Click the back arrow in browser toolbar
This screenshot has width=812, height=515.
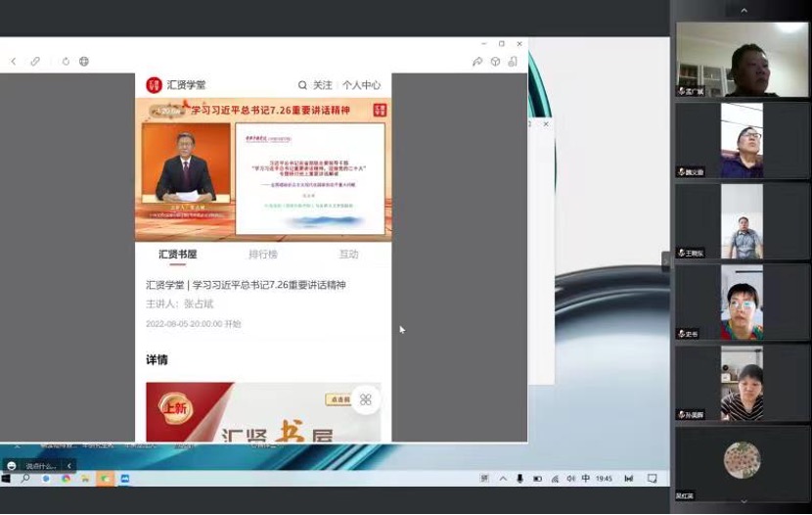13,62
